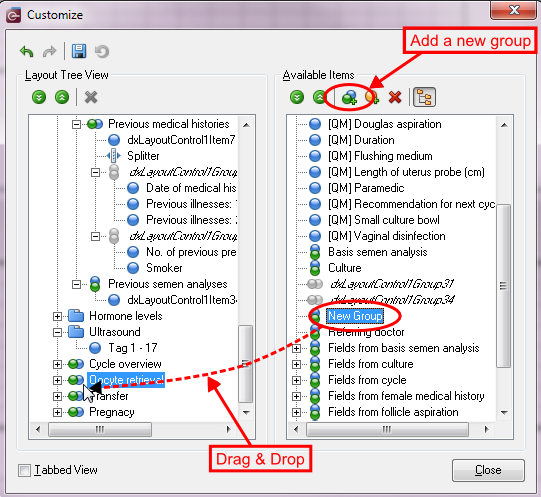Add a new item using orange plus icon
This screenshot has width=541, height=497.
(372, 97)
